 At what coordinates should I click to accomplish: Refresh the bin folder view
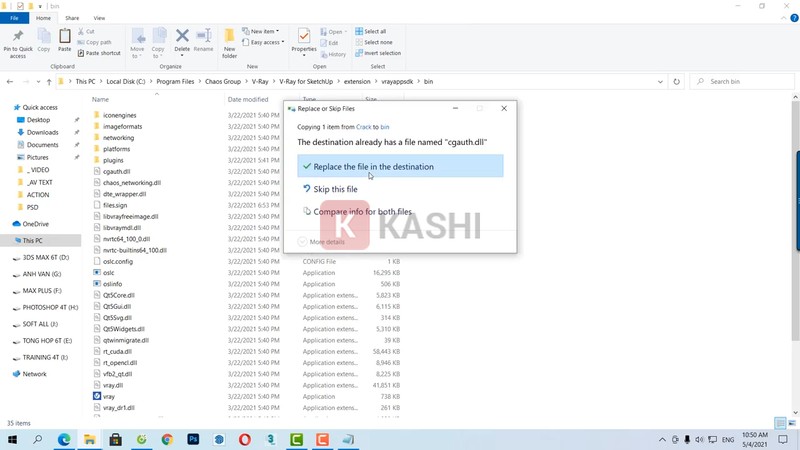tap(677, 82)
